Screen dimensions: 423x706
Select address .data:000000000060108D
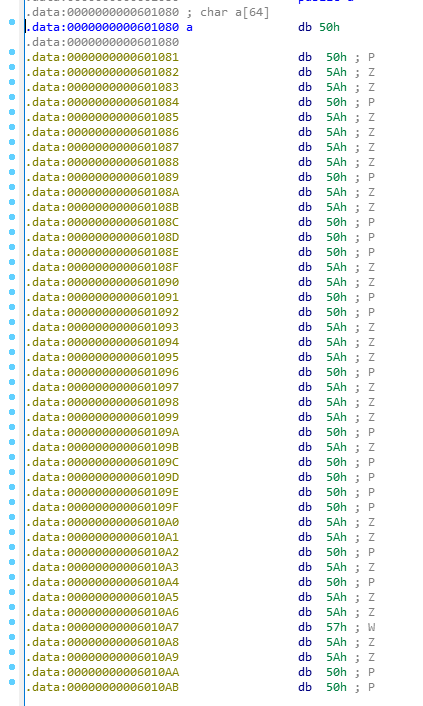102,237
